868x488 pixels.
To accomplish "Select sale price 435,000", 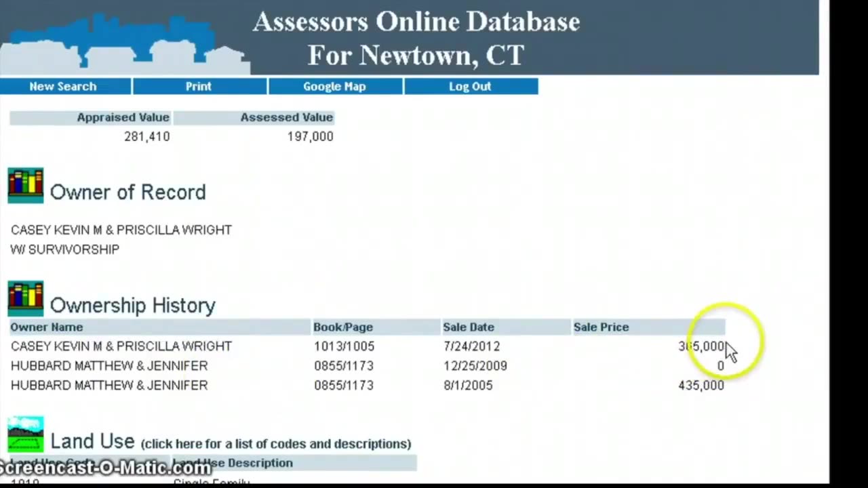I will (701, 386).
